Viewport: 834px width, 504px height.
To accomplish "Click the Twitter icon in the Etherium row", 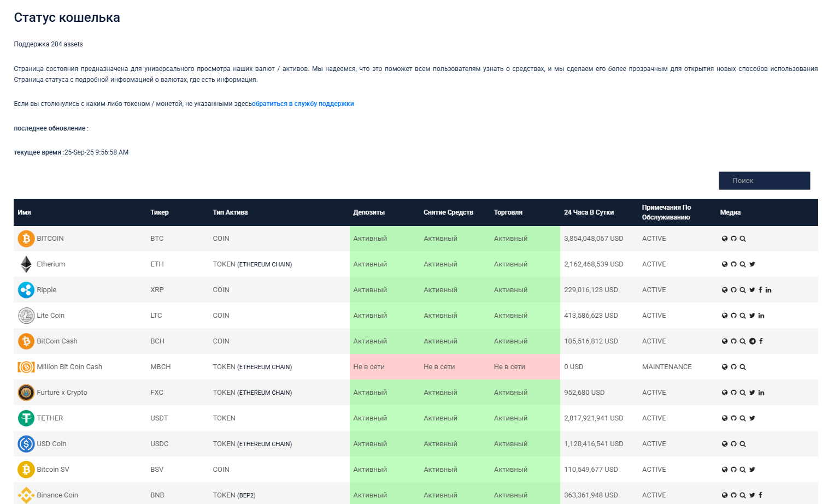I will [x=752, y=264].
